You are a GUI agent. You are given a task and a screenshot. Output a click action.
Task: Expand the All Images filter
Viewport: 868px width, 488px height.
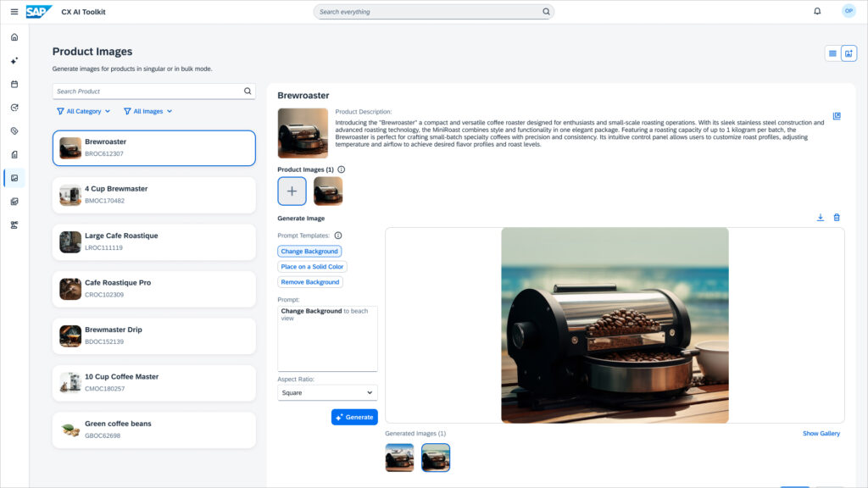[147, 111]
